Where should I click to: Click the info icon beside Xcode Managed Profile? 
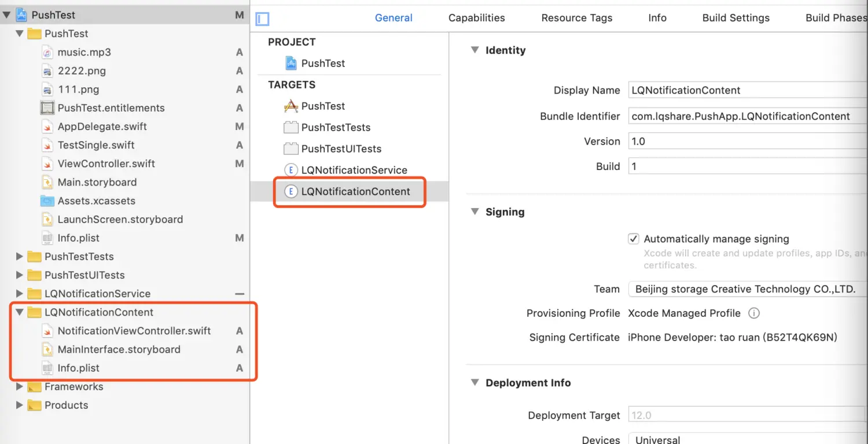pos(754,313)
